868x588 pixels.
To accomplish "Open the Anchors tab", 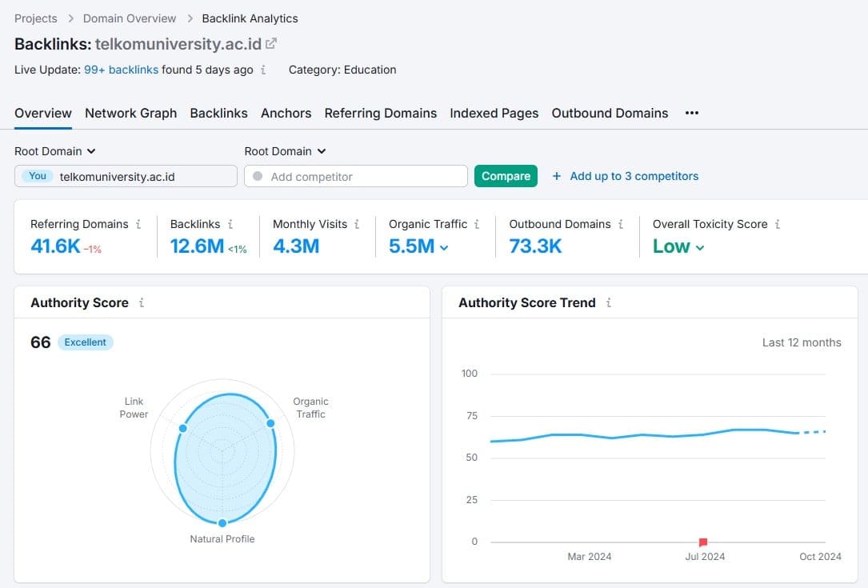I will [286, 113].
